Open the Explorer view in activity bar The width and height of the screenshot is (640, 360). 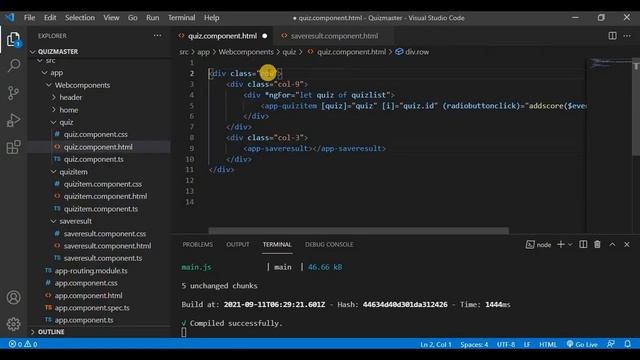13,40
